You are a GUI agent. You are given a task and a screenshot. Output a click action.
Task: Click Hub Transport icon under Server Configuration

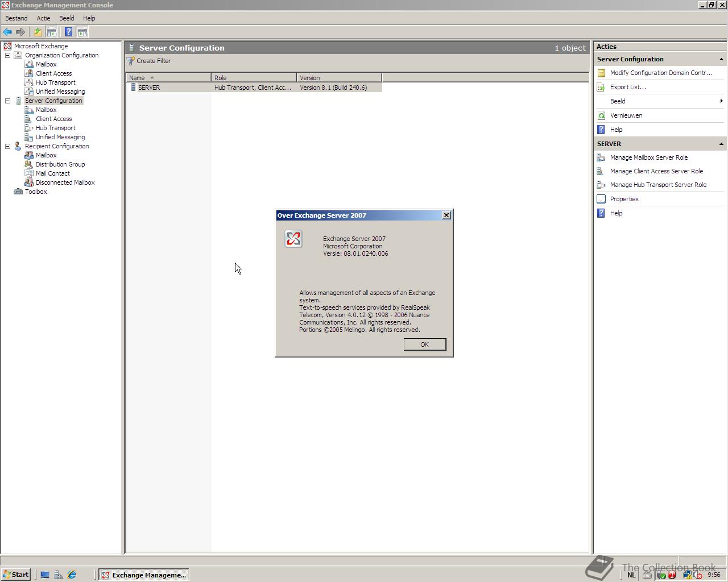[x=29, y=128]
